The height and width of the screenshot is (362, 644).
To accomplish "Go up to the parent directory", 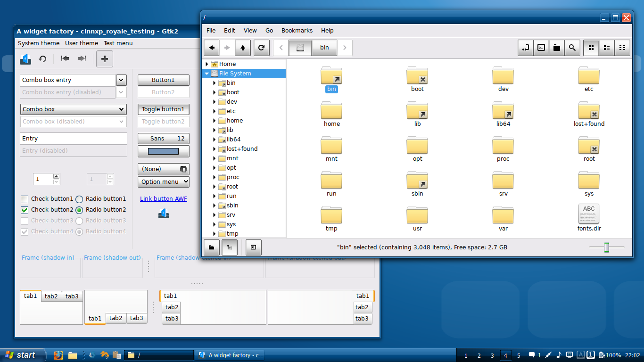I will (x=242, y=48).
